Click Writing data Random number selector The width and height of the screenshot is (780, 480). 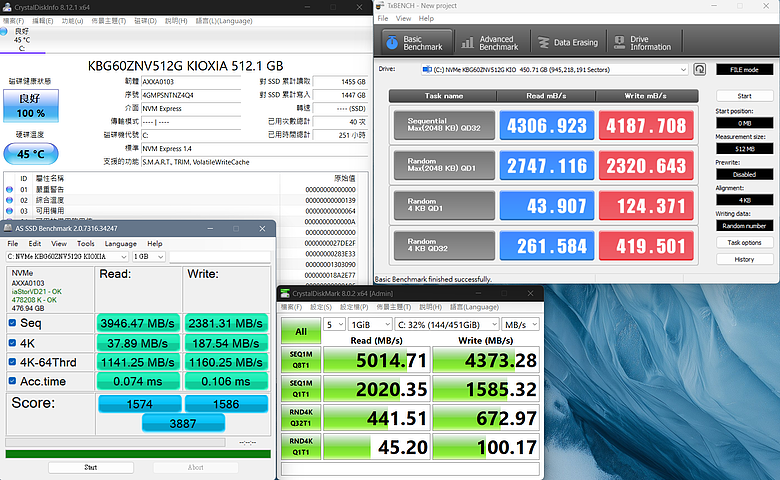pos(744,226)
